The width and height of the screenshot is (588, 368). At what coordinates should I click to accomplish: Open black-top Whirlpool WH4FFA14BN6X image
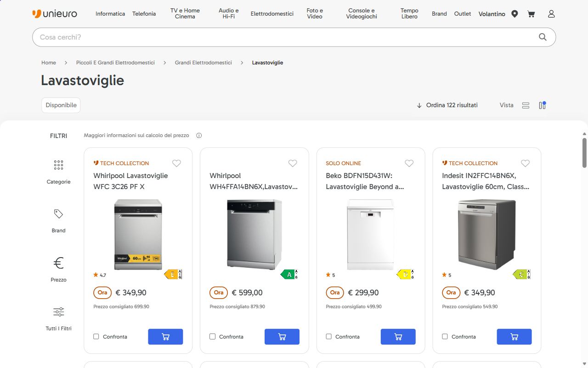pyautogui.click(x=254, y=234)
